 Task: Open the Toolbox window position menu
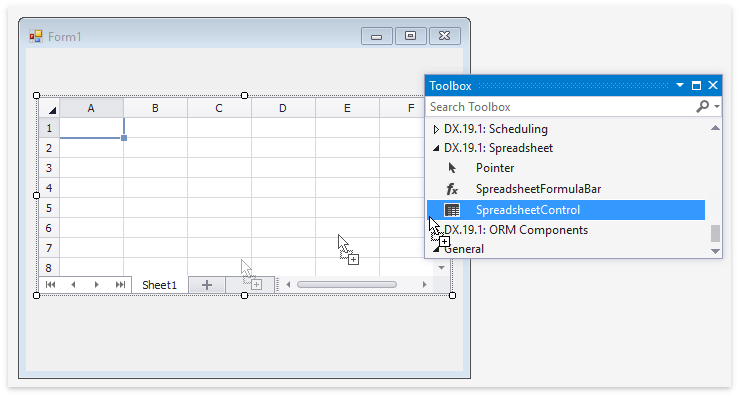click(680, 85)
